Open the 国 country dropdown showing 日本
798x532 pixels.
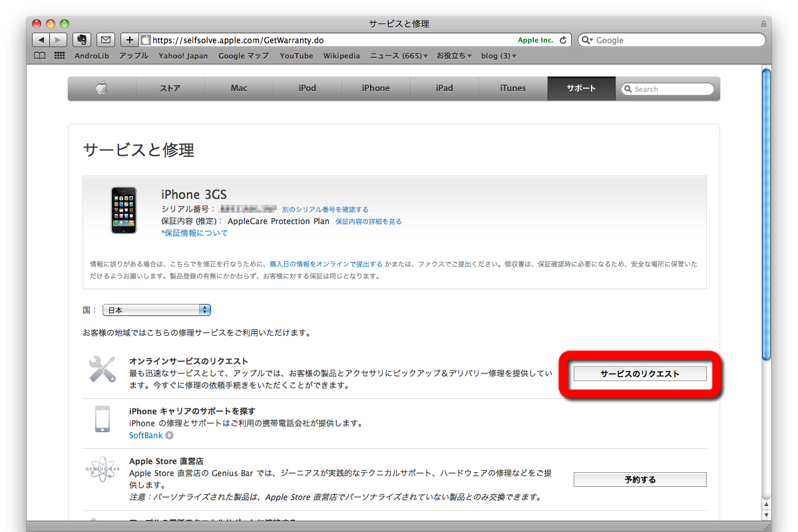157,310
